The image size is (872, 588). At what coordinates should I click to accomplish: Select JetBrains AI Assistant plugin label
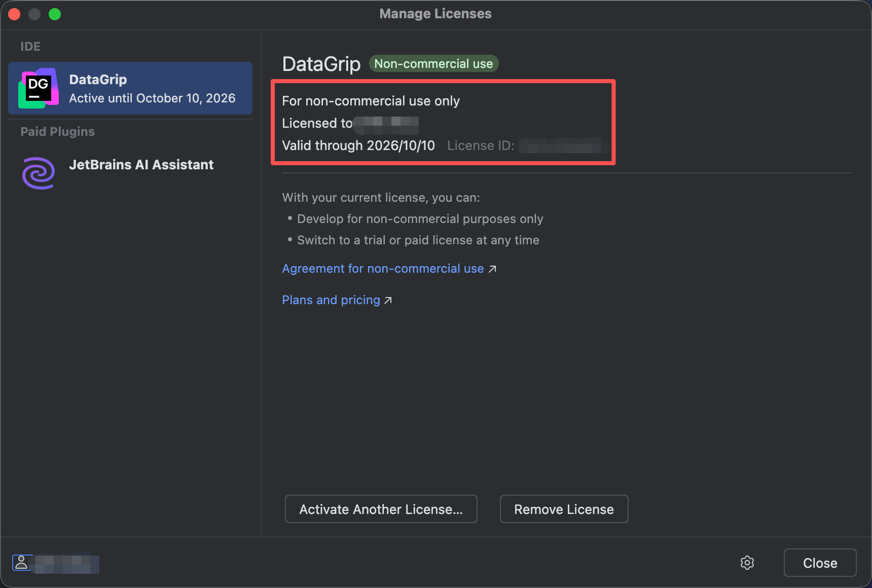click(x=141, y=165)
